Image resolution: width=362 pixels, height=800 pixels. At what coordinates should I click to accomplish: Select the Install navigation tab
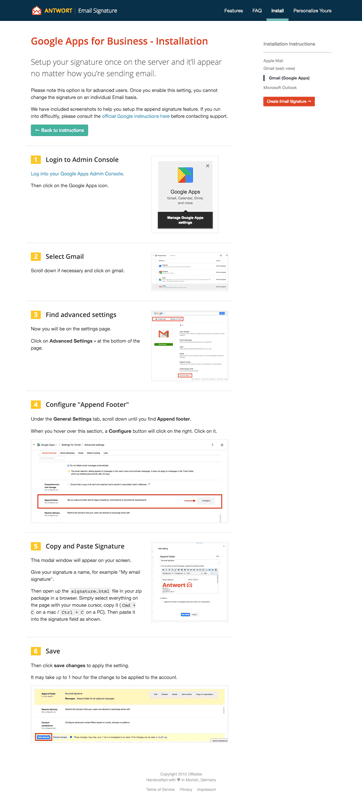click(x=277, y=10)
